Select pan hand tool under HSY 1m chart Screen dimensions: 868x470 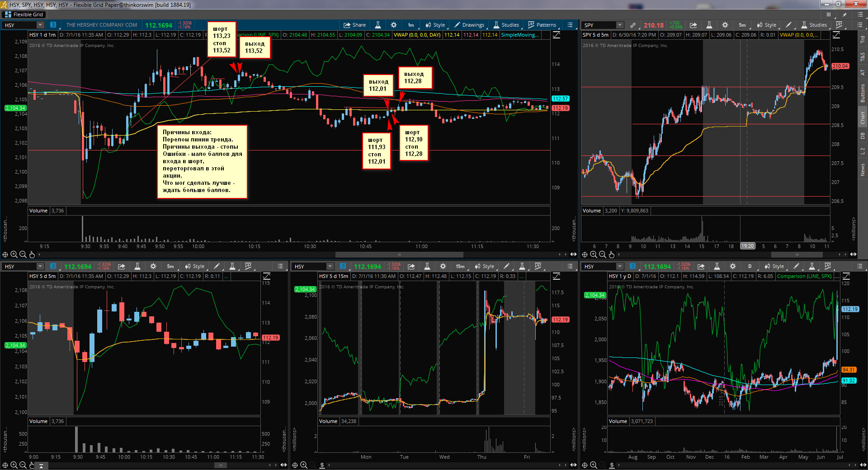coord(32,254)
